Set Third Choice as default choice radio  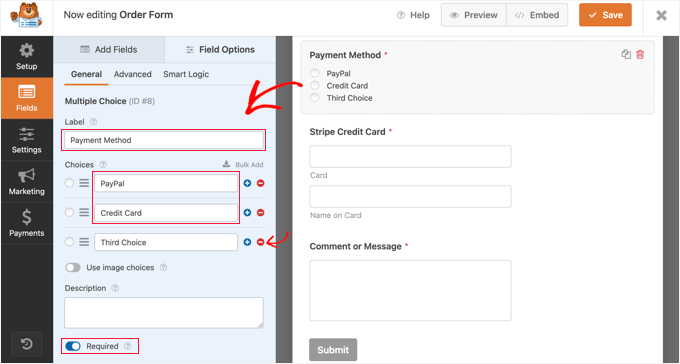pos(69,242)
